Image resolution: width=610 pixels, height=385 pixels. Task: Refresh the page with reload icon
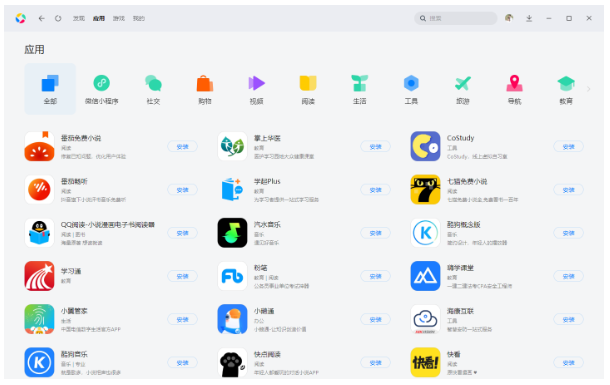pos(58,18)
